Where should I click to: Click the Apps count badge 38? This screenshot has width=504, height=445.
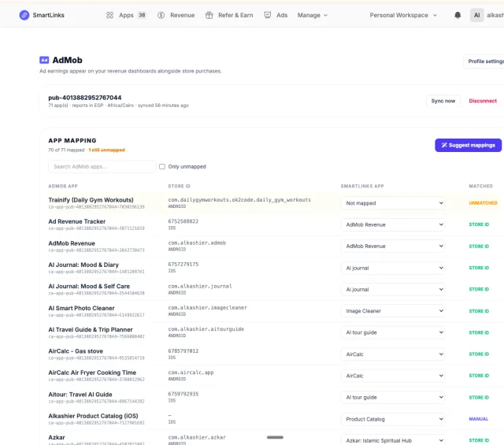point(142,15)
